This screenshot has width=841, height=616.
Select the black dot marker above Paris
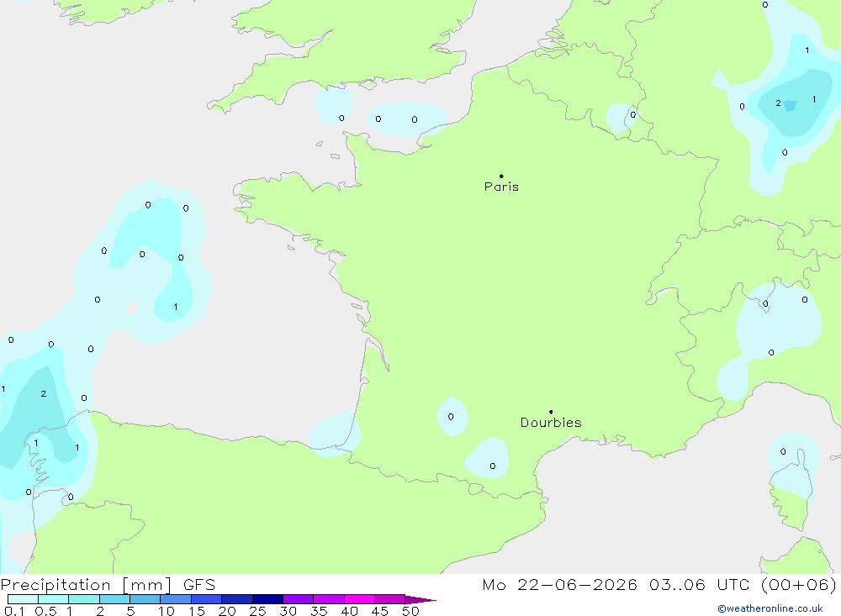point(501,176)
